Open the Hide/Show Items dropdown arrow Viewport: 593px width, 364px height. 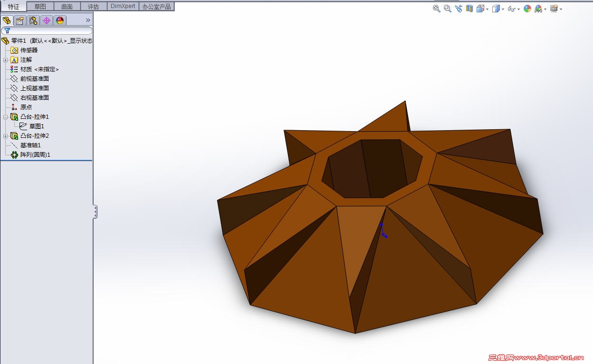tap(518, 9)
